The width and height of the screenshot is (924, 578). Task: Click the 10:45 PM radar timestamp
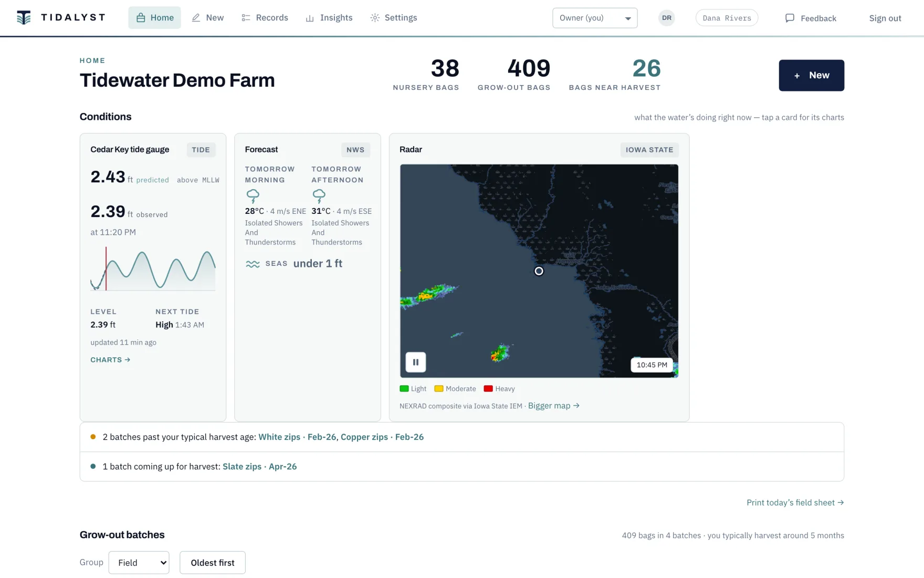[x=652, y=365]
